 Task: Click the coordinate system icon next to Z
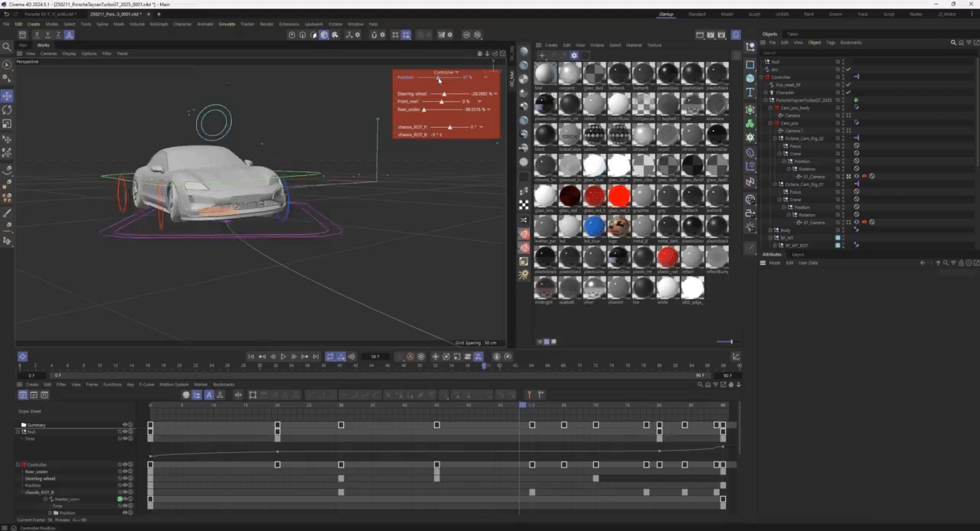tap(70, 34)
